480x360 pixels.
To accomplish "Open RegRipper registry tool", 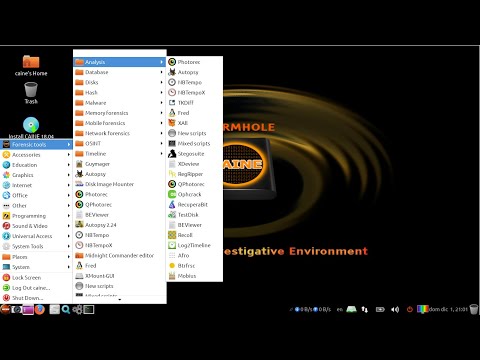I will point(195,174).
